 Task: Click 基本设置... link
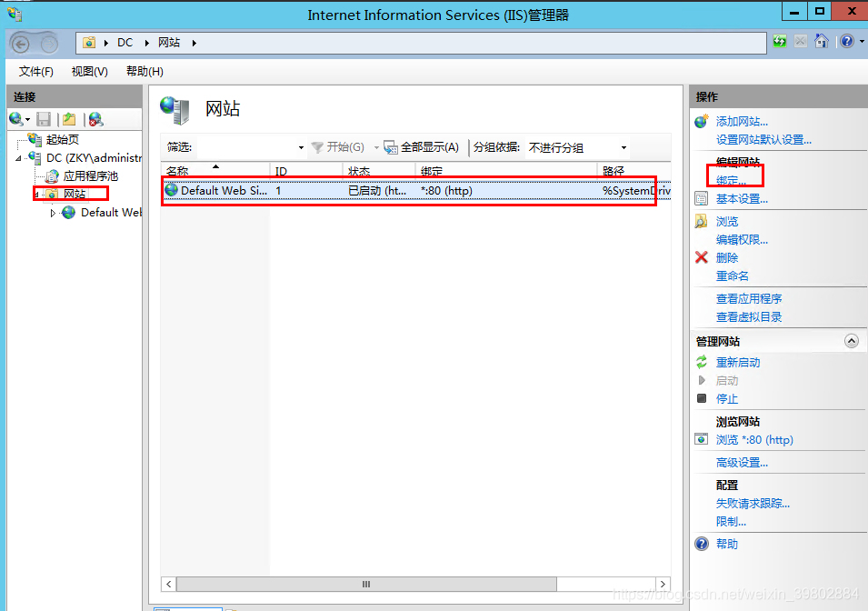742,199
